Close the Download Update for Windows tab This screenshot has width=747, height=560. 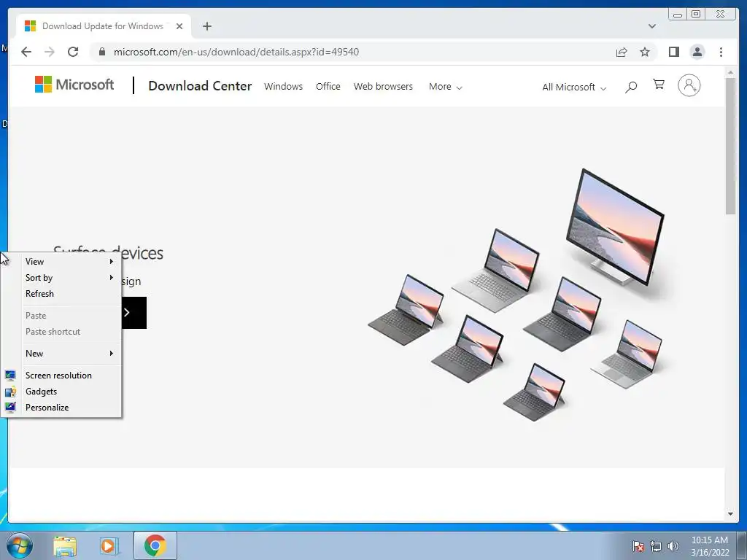(x=179, y=26)
